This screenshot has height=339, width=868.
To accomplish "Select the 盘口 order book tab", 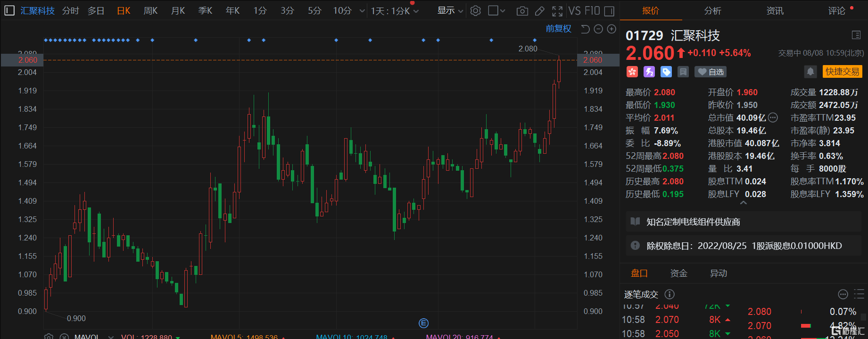I will coord(639,273).
